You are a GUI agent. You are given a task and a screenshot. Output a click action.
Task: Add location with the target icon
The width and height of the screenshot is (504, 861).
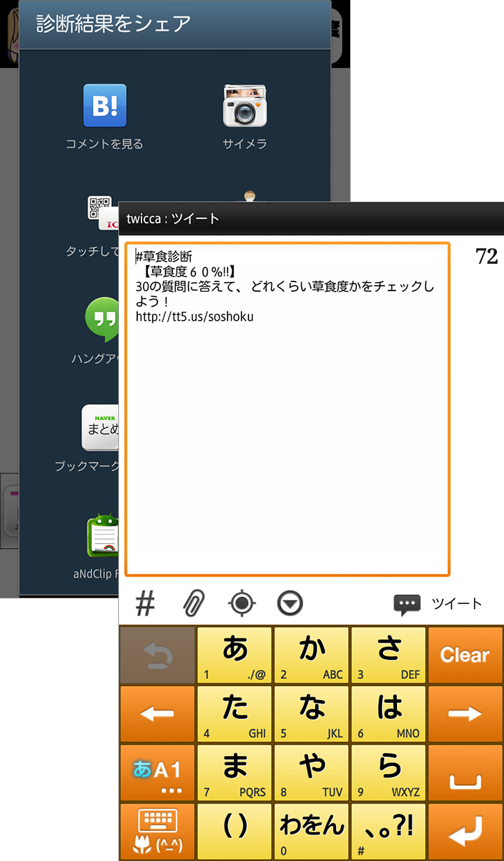tap(242, 603)
